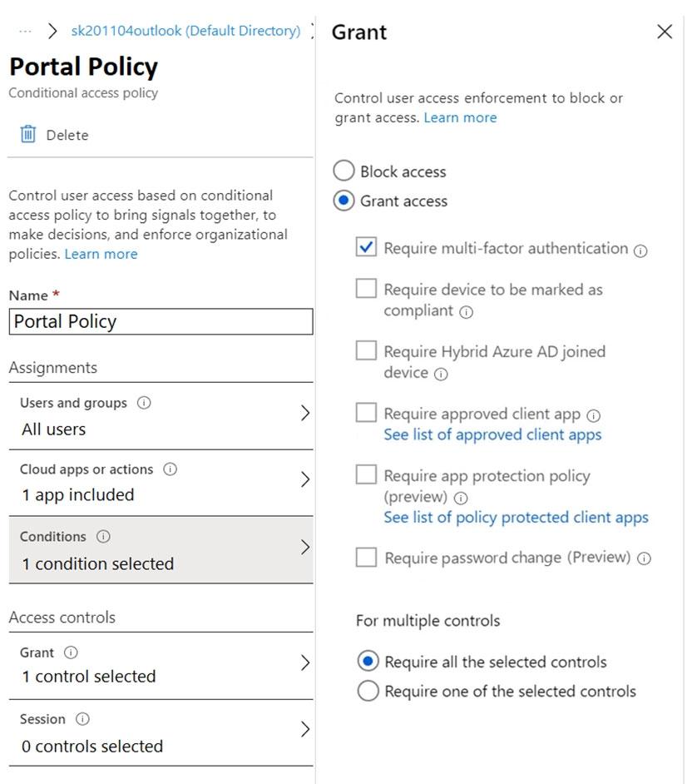The height and width of the screenshot is (784, 687).
Task: Open See list of approved client apps
Action: tap(492, 434)
